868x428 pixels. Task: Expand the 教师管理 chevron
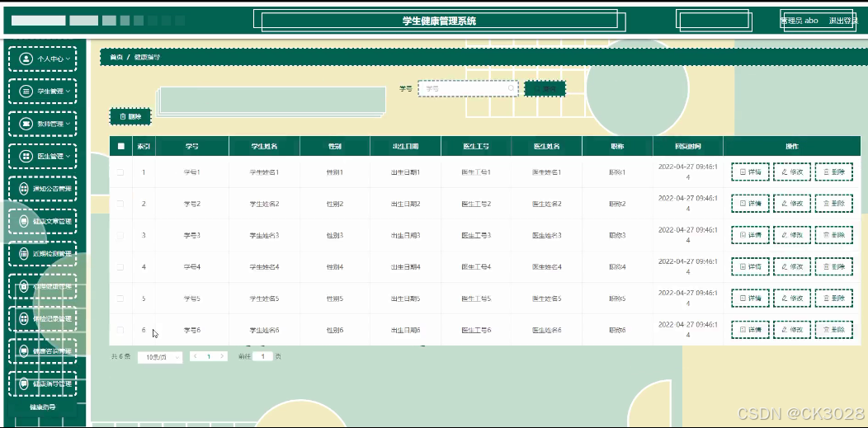[x=68, y=124]
